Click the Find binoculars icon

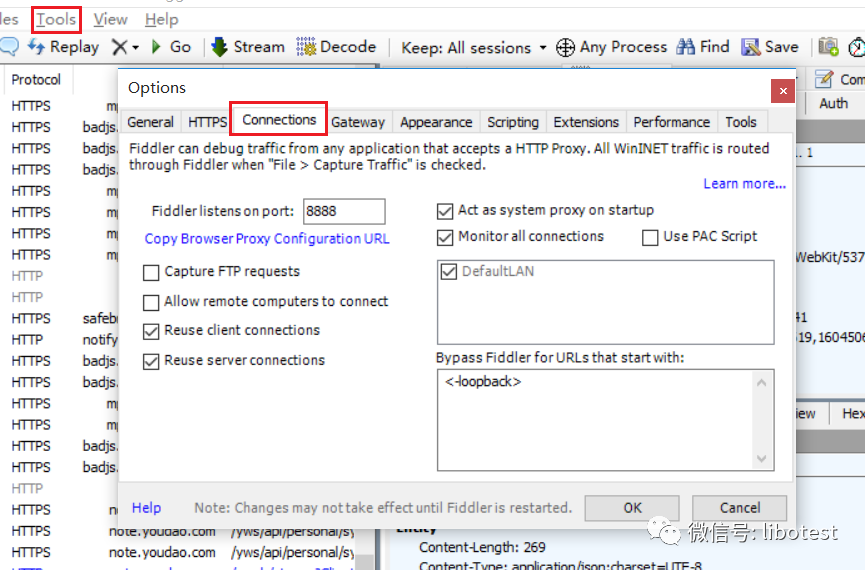(x=685, y=47)
